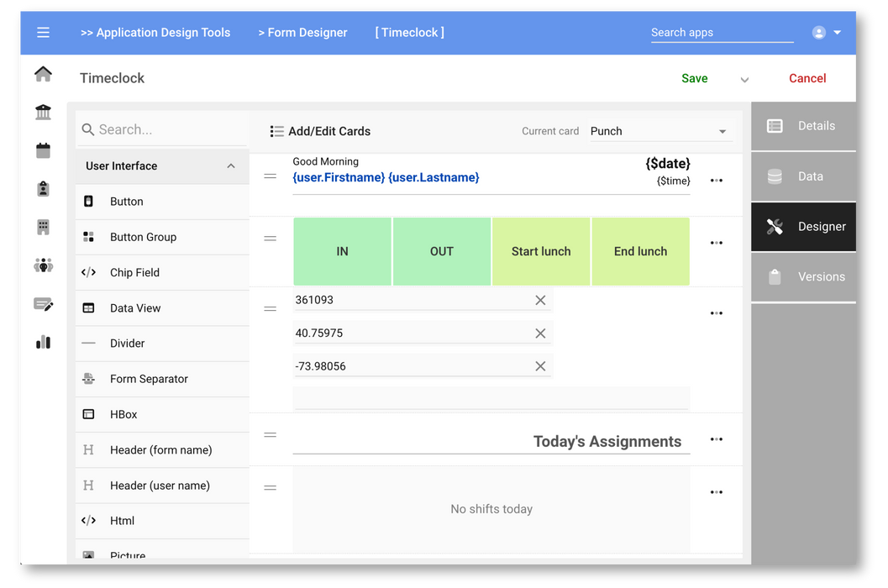The image size is (888, 588).
Task: Grab drag handle beside button group row
Action: coord(270,239)
